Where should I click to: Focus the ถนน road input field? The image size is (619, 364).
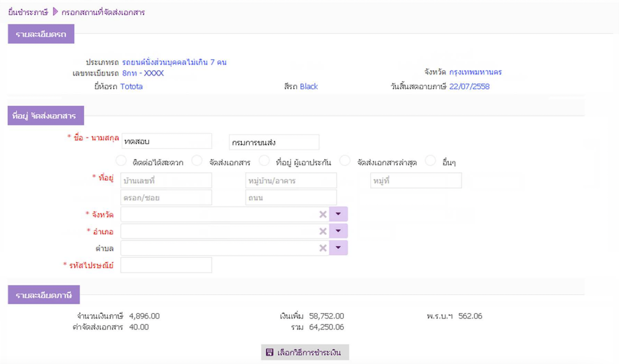(x=291, y=197)
